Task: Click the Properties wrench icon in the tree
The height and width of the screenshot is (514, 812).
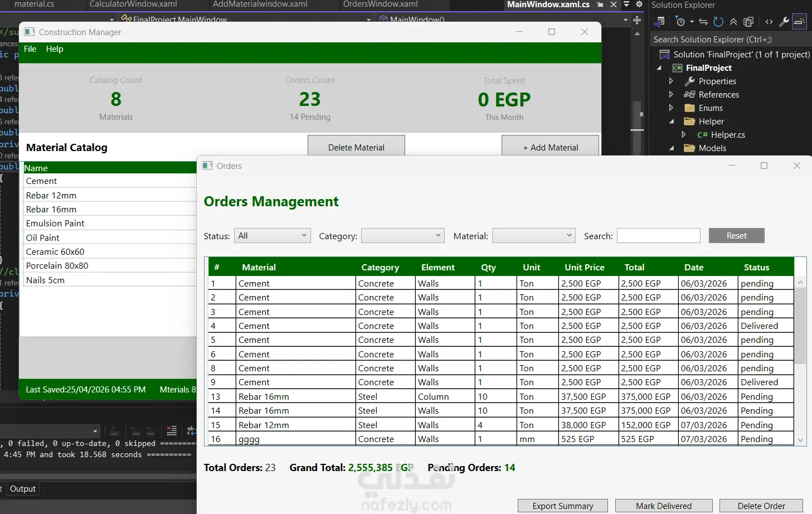Action: pyautogui.click(x=690, y=81)
